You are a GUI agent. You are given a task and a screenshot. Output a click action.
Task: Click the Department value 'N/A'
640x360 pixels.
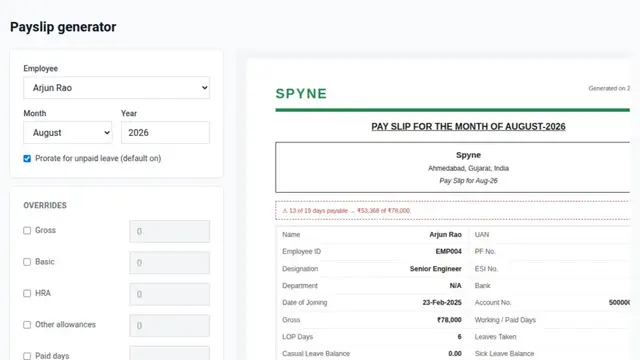456,286
